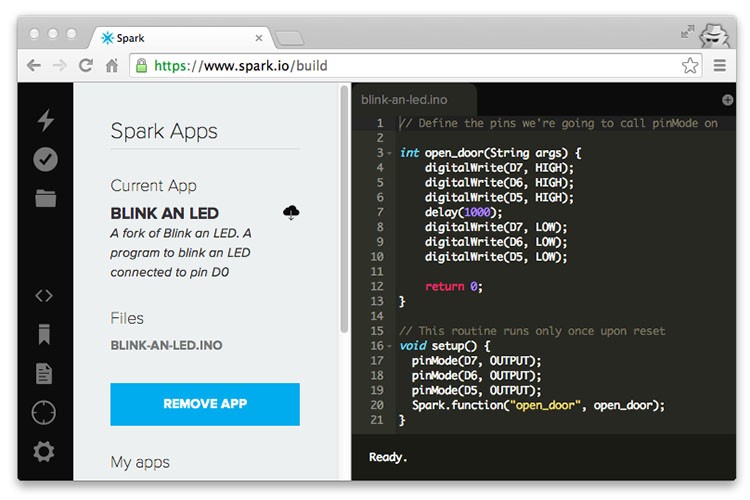The image size is (750, 500).
Task: Click code line 4 digitalWrite(D7, HIGH)
Action: click(499, 167)
